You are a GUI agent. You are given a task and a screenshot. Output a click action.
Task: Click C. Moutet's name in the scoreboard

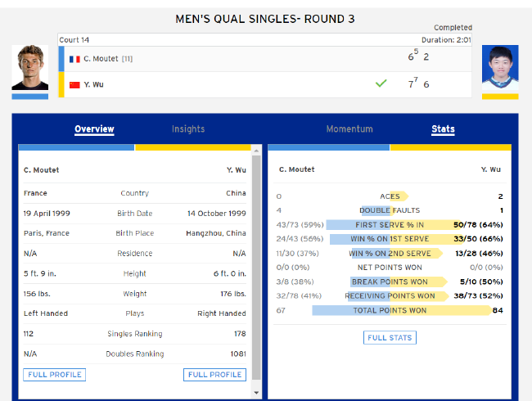(x=101, y=59)
